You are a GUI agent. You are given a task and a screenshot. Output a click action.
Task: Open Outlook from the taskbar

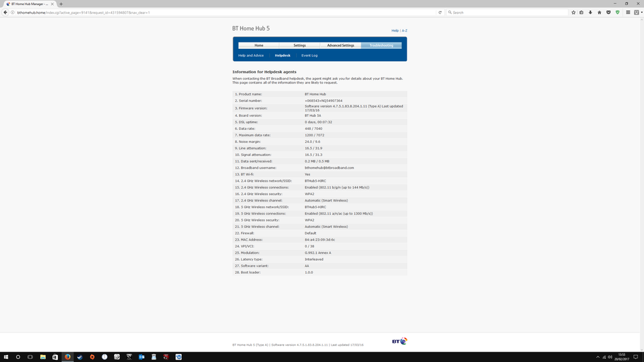click(141, 357)
